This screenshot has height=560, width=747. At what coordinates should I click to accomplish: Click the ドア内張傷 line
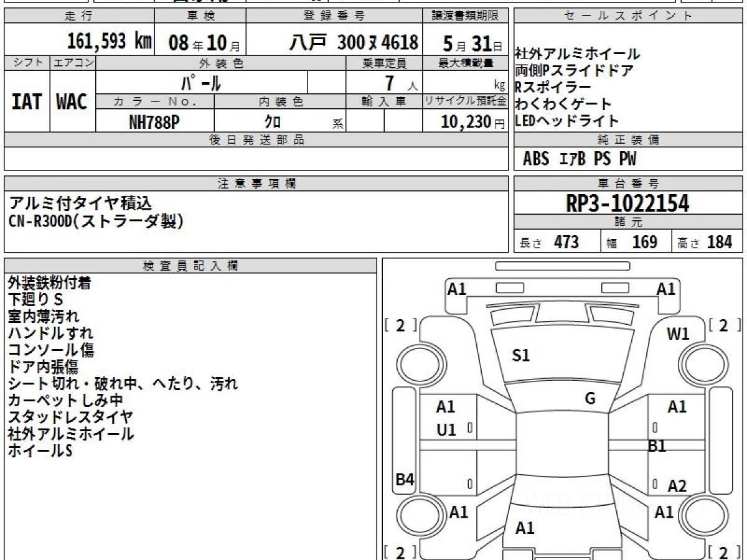[44, 367]
